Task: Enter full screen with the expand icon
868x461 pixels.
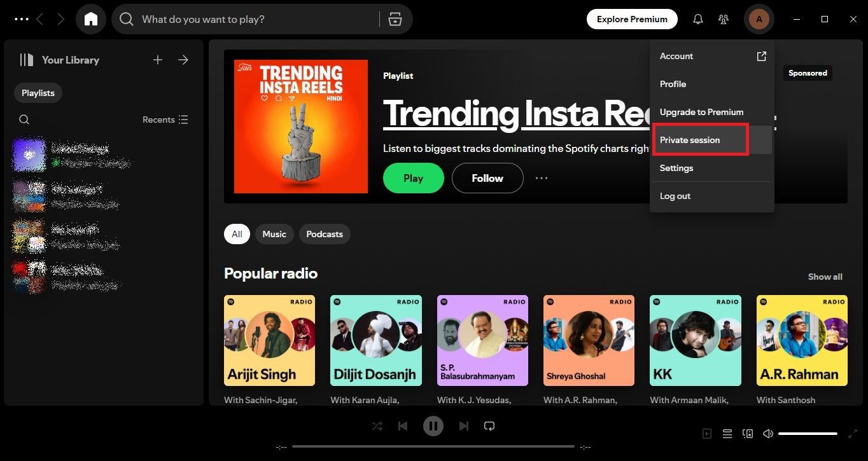Action: (x=853, y=434)
